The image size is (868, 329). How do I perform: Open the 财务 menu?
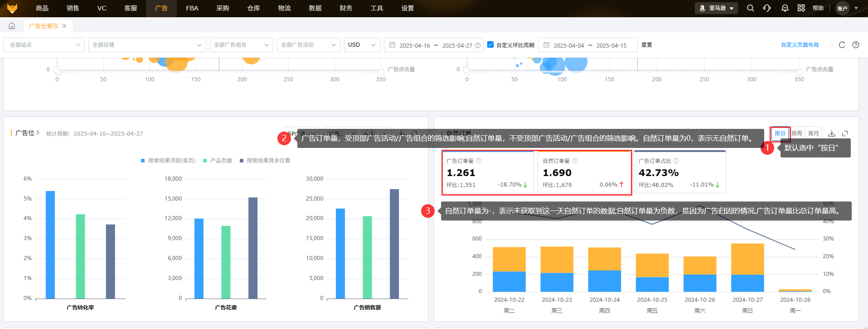point(346,8)
